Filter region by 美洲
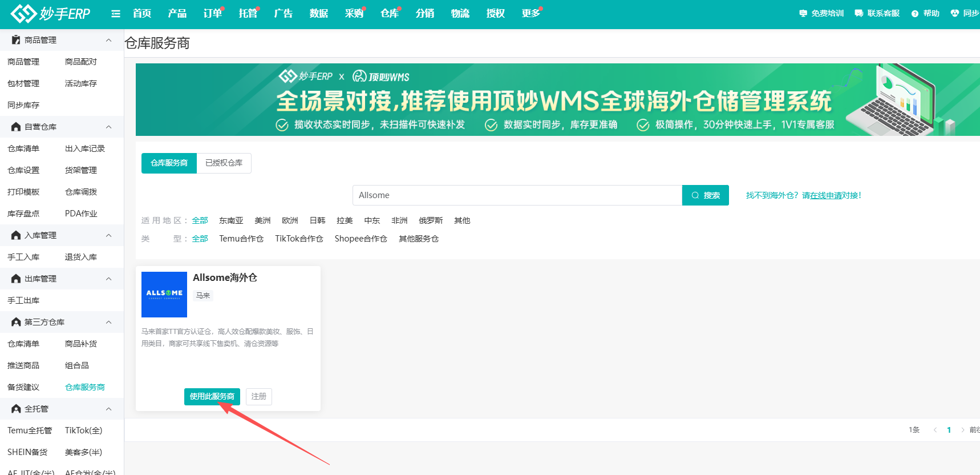 click(262, 220)
